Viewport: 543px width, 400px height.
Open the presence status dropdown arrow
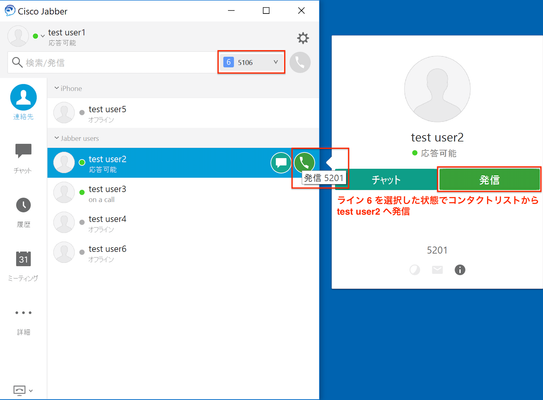(x=43, y=36)
